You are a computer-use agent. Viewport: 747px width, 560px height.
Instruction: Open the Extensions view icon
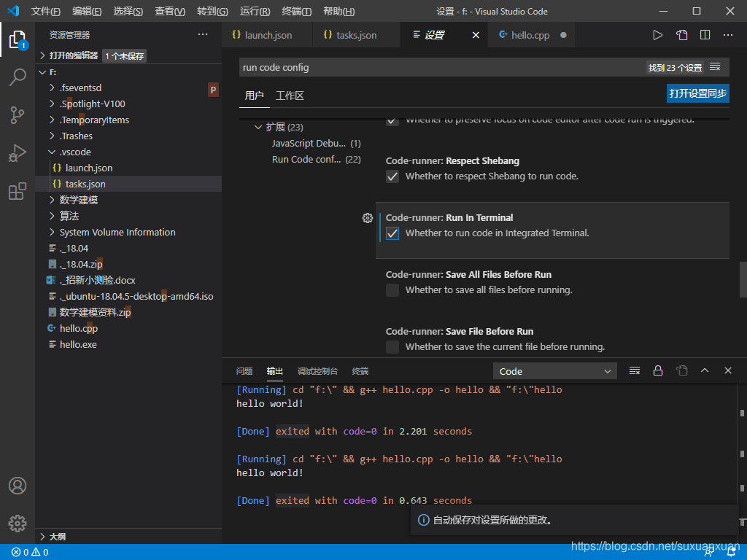18,191
